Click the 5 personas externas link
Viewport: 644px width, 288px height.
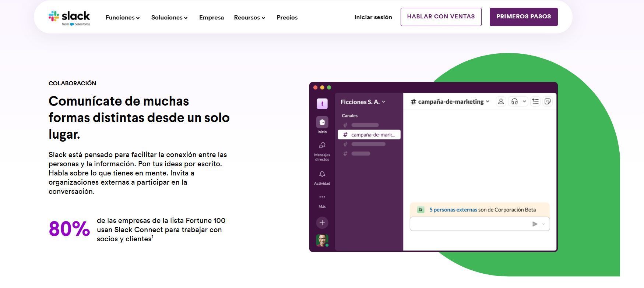453,210
